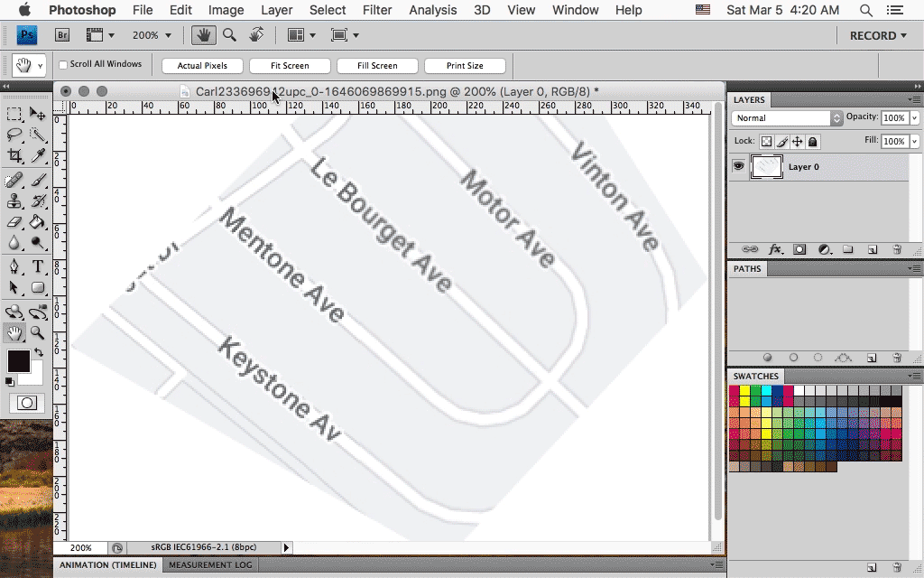Viewport: 924px width, 578px height.
Task: Select the Paint Bucket tool
Action: (37, 222)
